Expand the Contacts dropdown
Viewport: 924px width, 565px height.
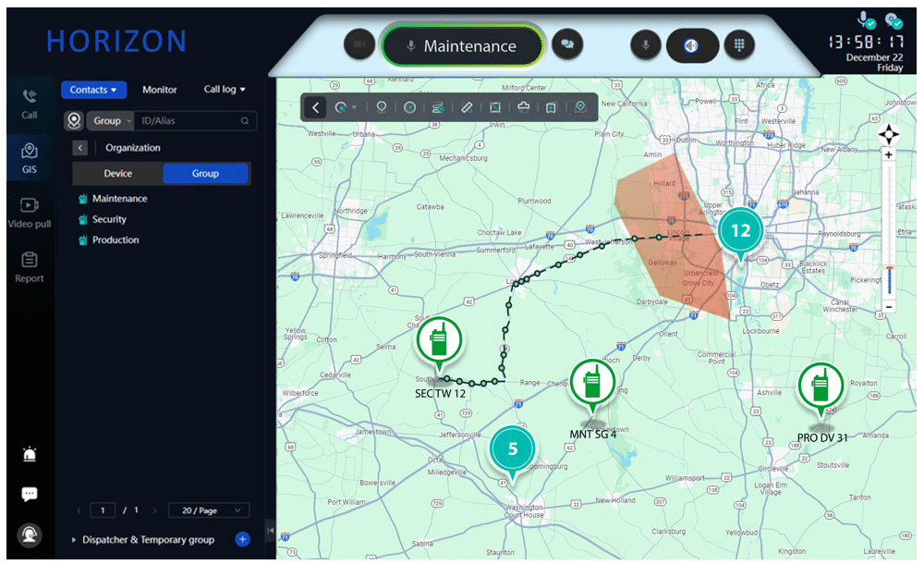point(93,90)
